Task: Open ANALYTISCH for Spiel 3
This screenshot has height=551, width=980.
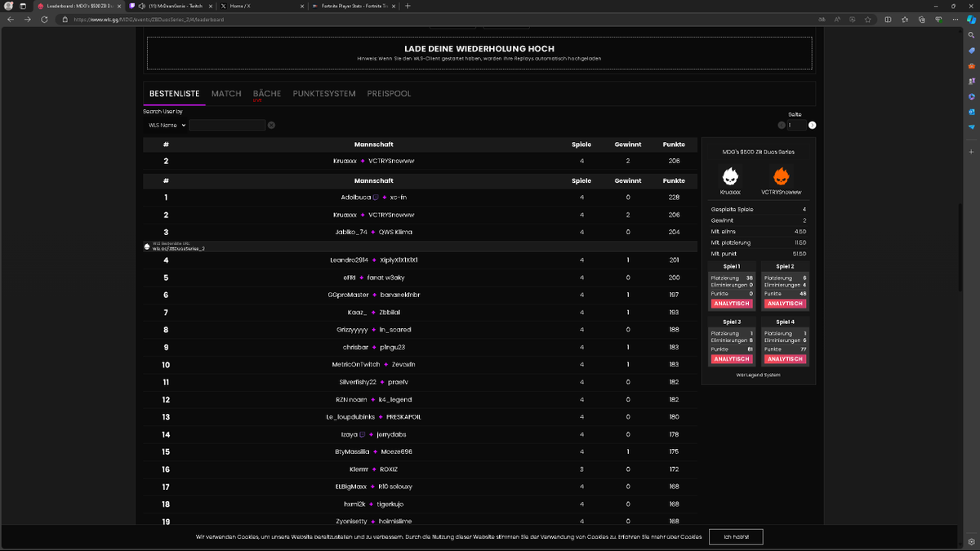Action: point(732,359)
